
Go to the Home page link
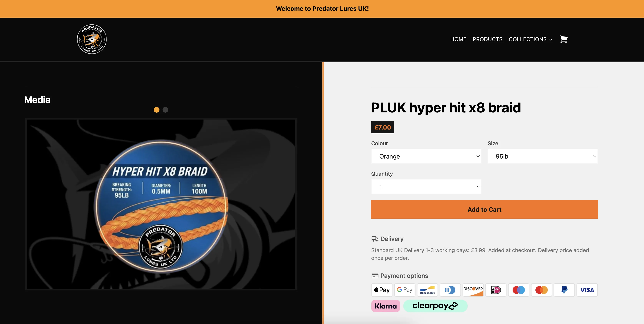458,39
